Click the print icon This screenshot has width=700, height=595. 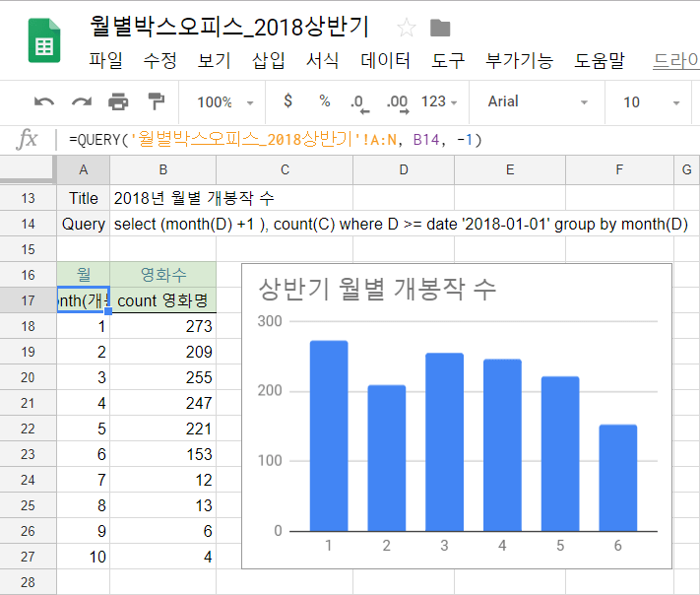[118, 101]
